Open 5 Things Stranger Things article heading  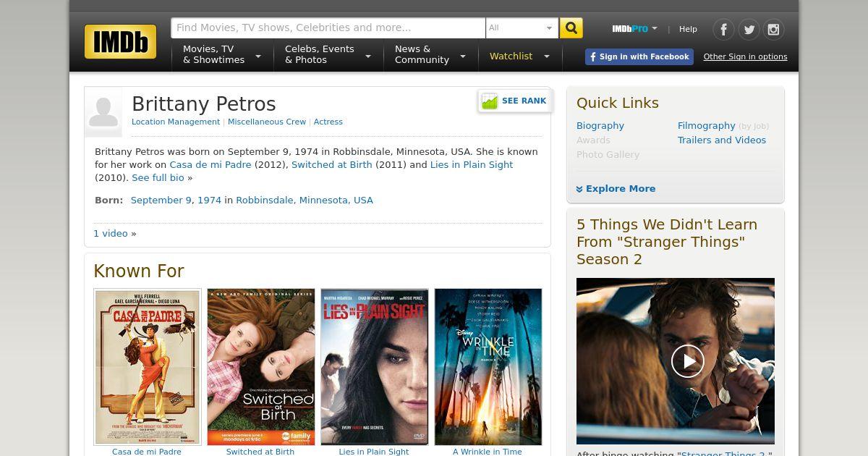point(667,242)
